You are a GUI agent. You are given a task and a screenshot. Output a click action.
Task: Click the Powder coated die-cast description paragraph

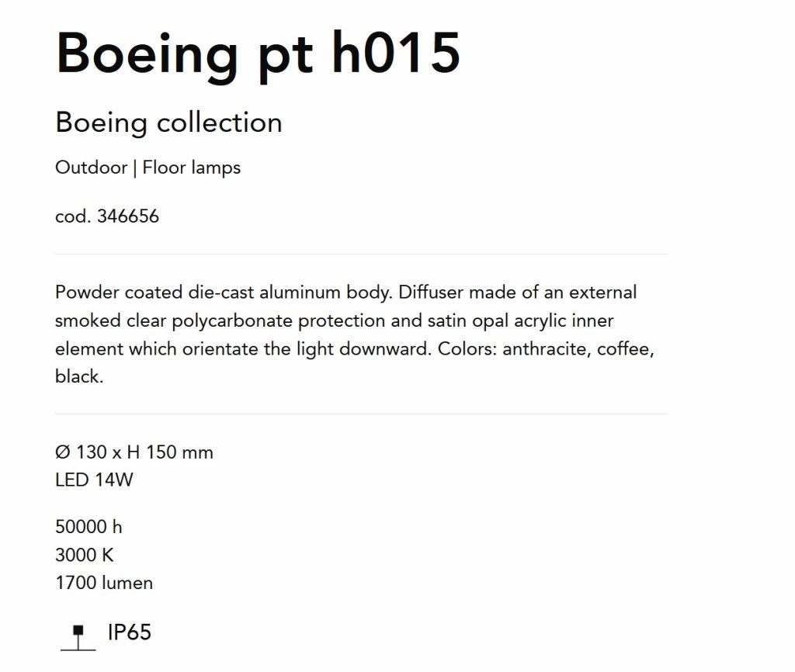(x=355, y=334)
